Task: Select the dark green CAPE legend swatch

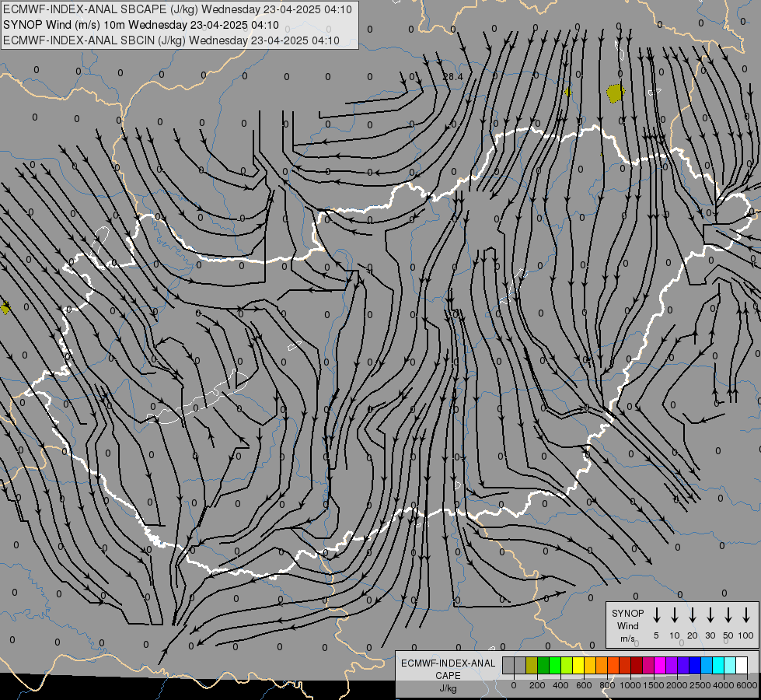Action: pos(543,665)
